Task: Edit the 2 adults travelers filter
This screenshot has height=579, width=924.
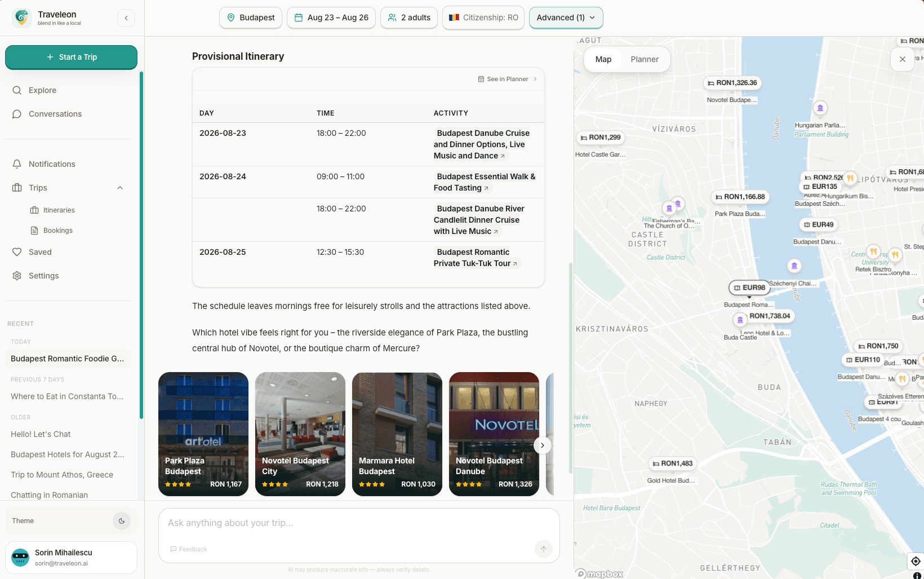Action: click(x=409, y=17)
